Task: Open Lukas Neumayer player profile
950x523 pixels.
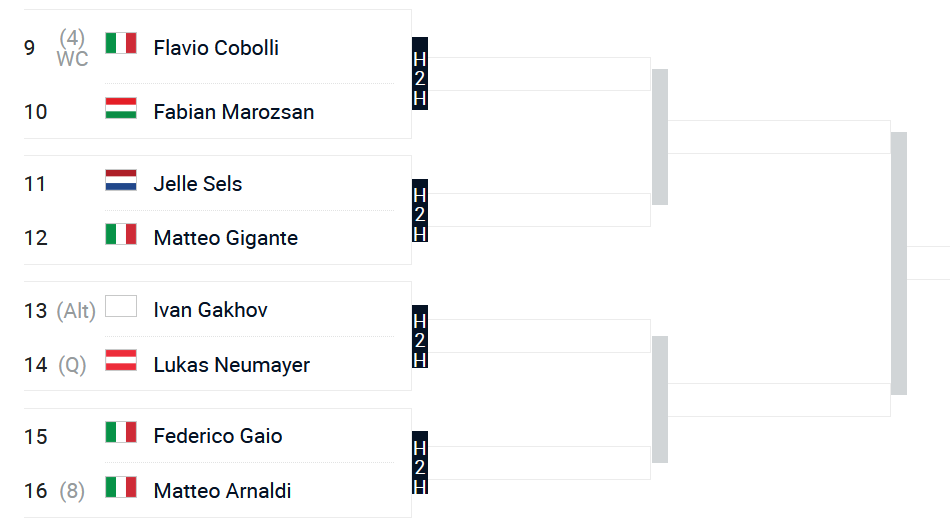Action: (231, 365)
